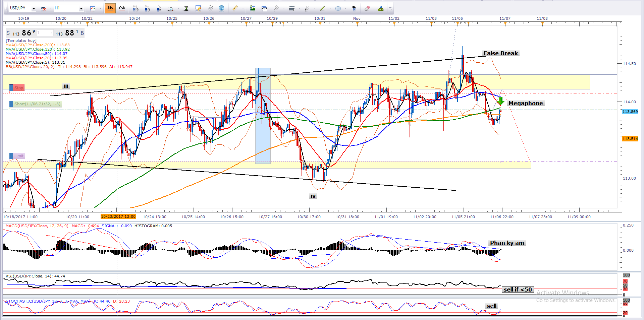The image size is (644, 320).
Task: Select the green line drawing tool
Action: click(x=322, y=8)
